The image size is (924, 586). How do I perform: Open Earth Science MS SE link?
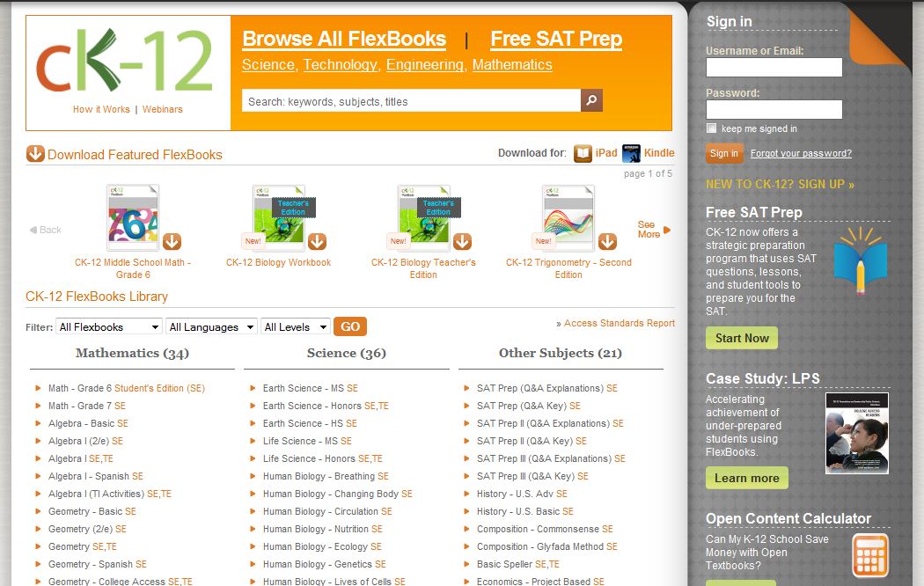(311, 388)
